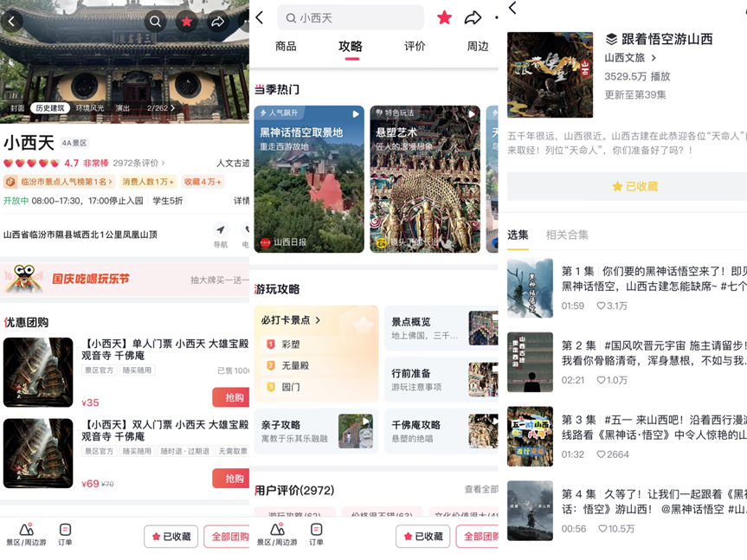Toggle the favorite star overlaid on the temple photo
The height and width of the screenshot is (560, 747).
coord(186,22)
